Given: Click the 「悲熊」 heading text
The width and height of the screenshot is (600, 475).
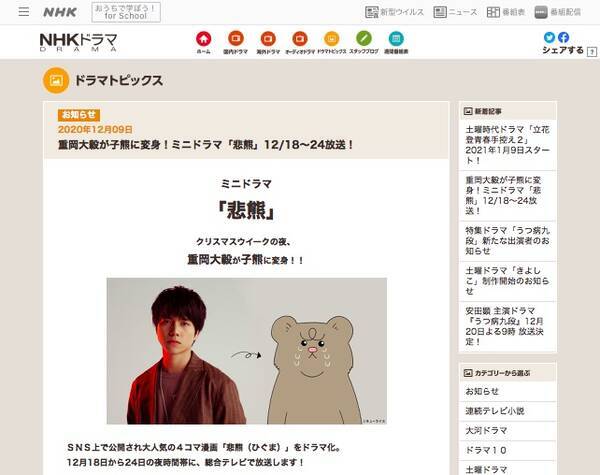Looking at the screenshot, I should [246, 210].
